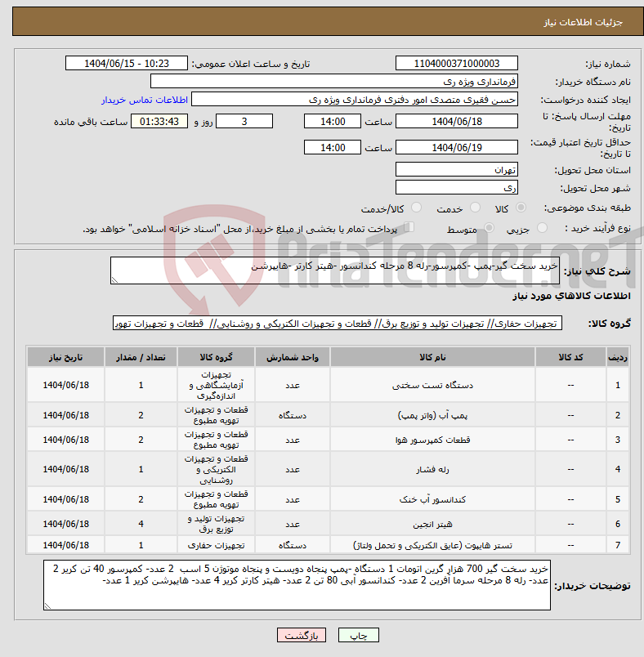This screenshot has width=644, height=657.
Task: Click the deadline hour 14:00 field beside 1404/06/18
Action: pos(333,122)
